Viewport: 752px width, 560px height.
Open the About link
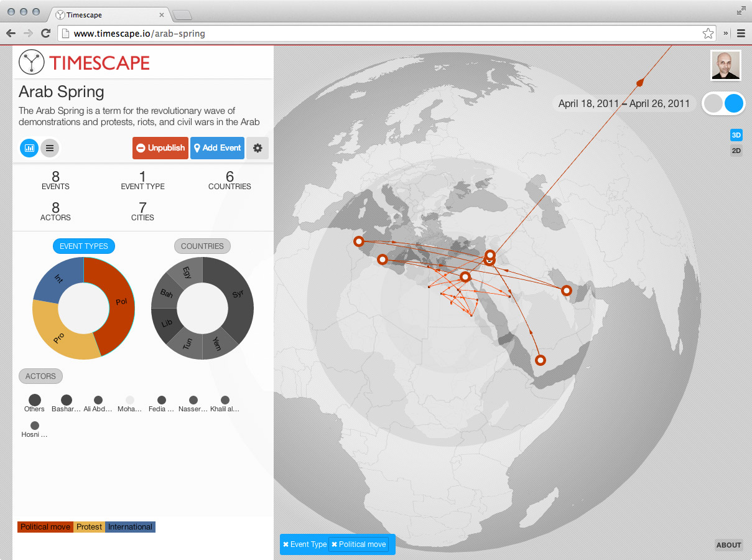(x=728, y=545)
